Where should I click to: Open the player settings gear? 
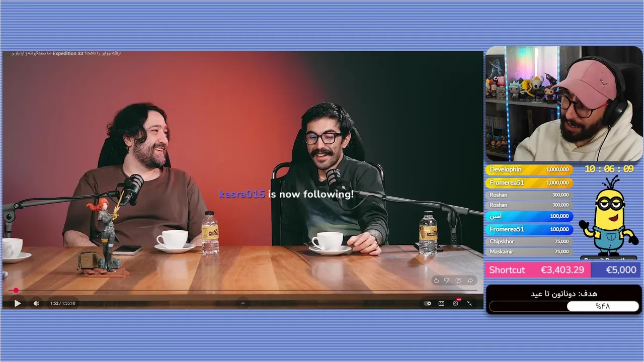tap(455, 303)
